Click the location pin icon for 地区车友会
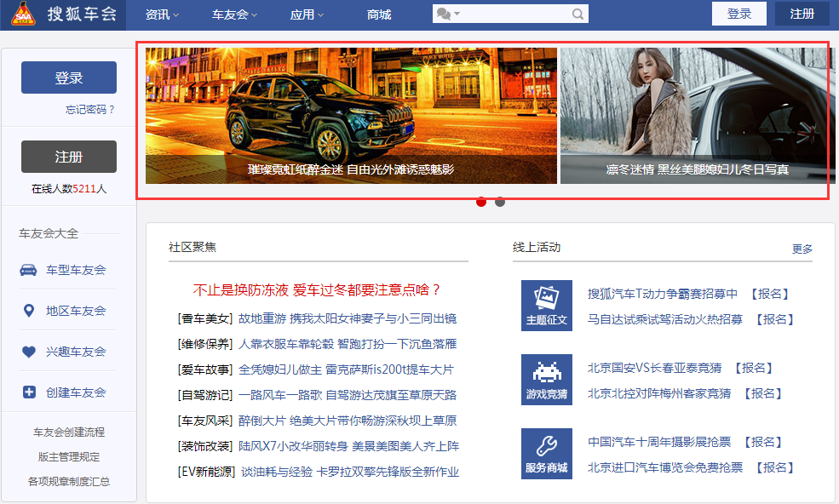Viewport: 839px width, 504px height. click(29, 311)
